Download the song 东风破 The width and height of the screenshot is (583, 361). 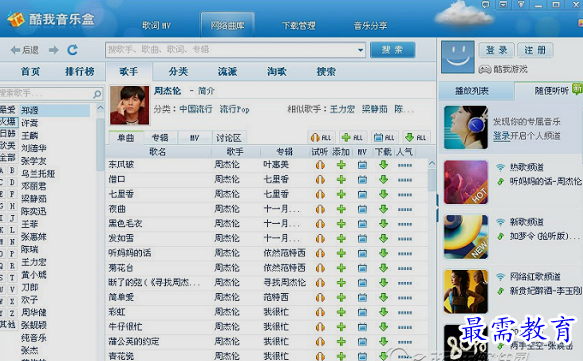point(383,165)
